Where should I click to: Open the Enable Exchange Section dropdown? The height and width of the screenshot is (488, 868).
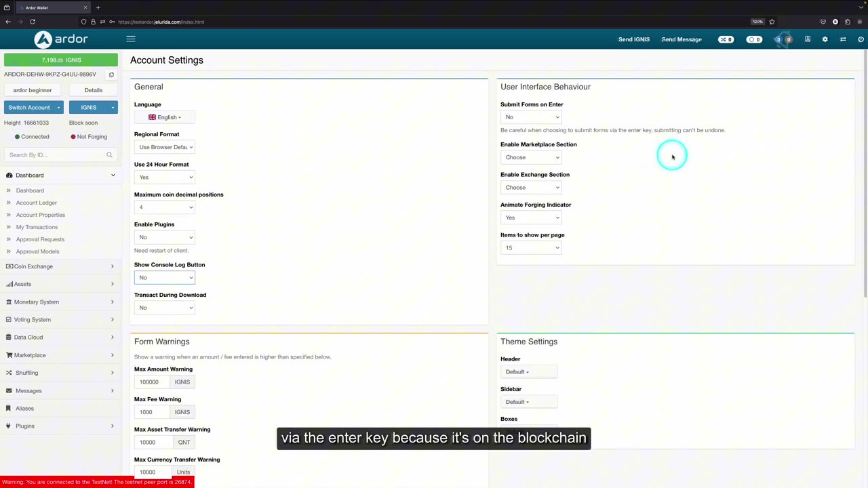pyautogui.click(x=531, y=188)
